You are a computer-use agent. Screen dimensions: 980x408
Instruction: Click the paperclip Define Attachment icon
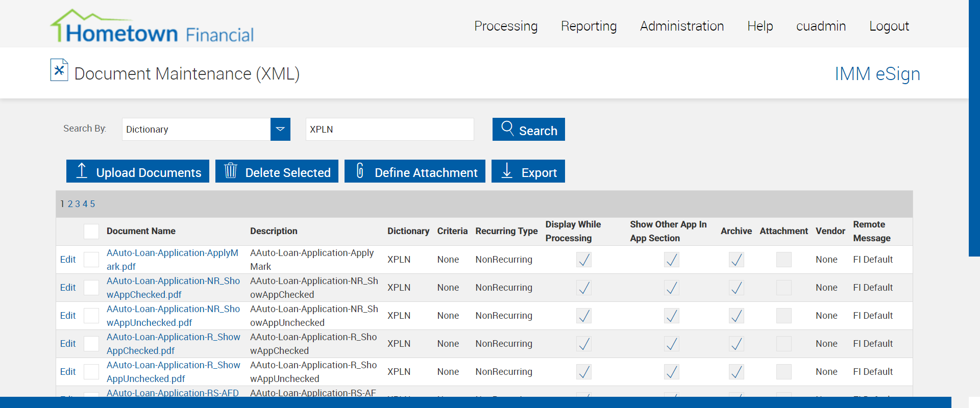[x=360, y=171]
